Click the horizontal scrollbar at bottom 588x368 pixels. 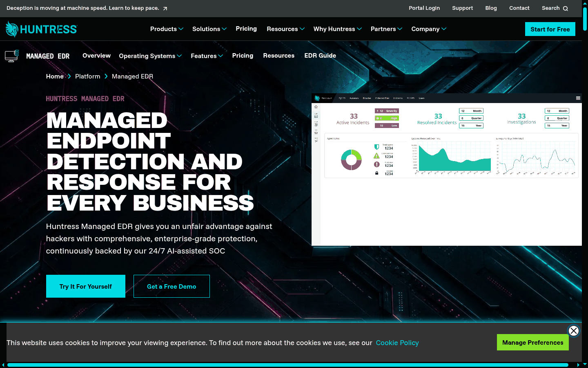288,365
